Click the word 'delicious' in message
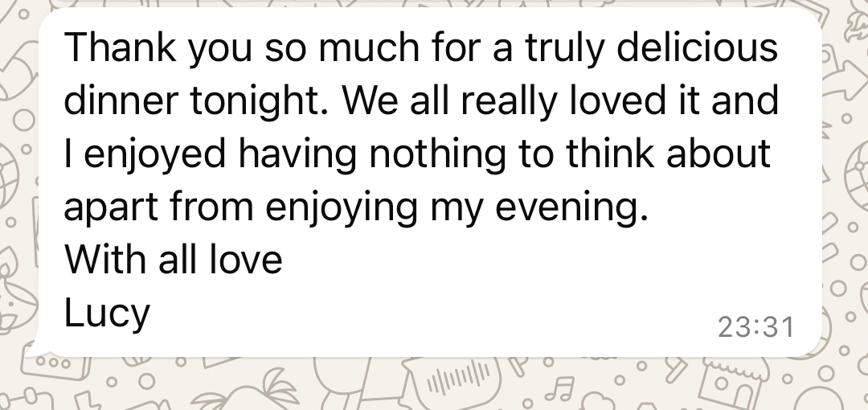 click(x=697, y=47)
